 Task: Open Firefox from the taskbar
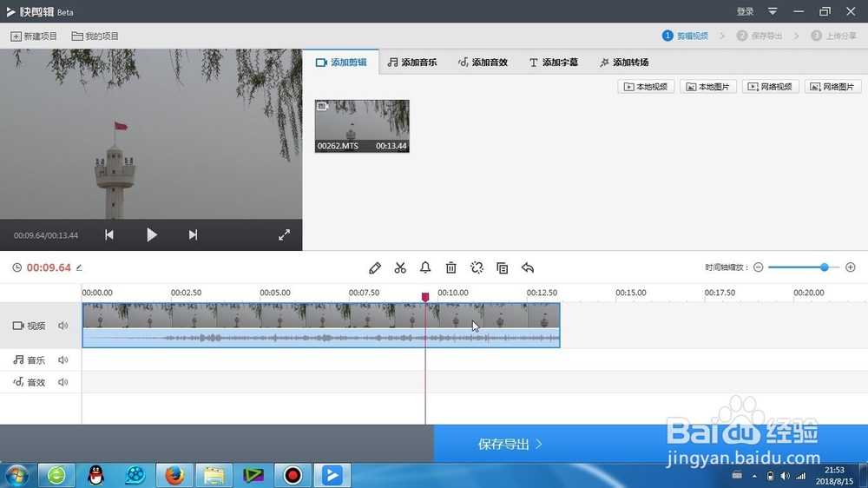[174, 475]
